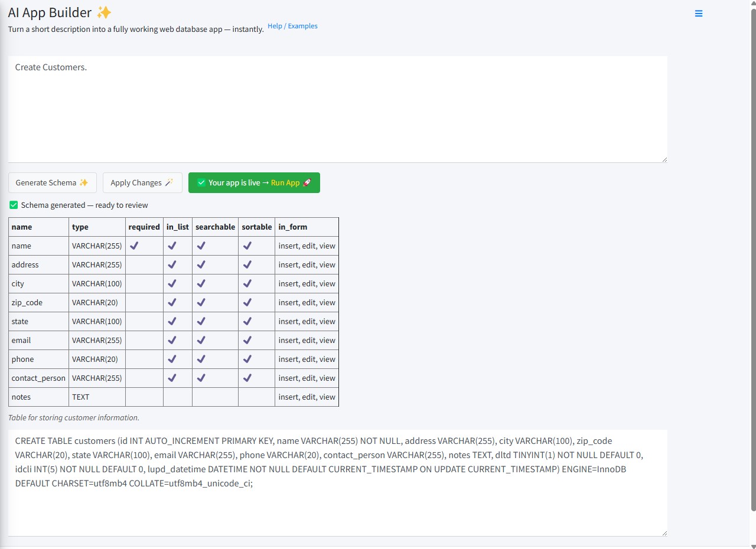Viewport: 756px width, 549px height.
Task: Click the Apply Changes button
Action: coord(142,183)
